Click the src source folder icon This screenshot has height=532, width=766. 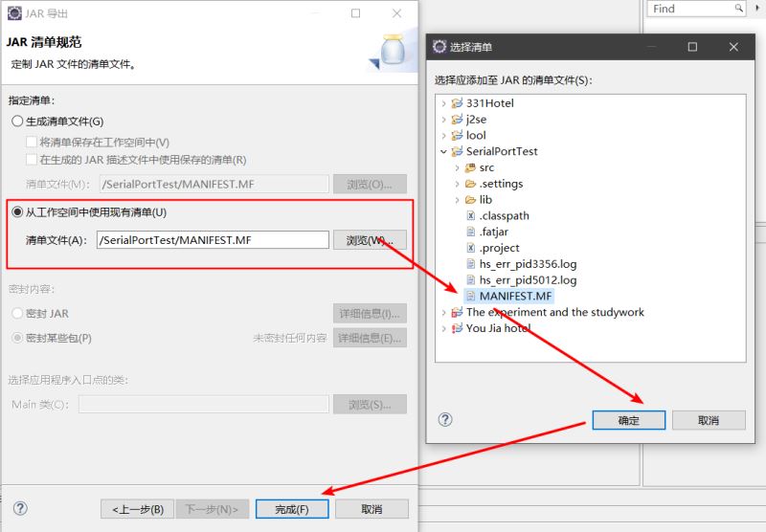point(470,167)
